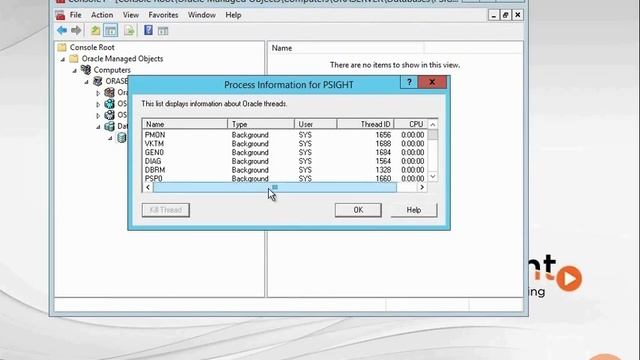Select the Oracle Managed Objects tree label
640x360 pixels.
[x=122, y=59]
